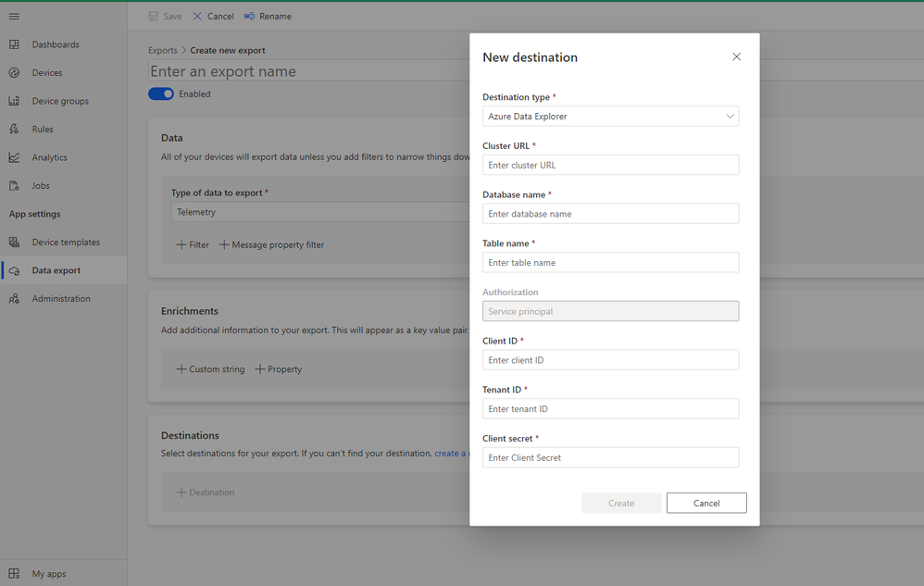This screenshot has width=924, height=586.
Task: Click the Exports breadcrumb link
Action: (163, 51)
